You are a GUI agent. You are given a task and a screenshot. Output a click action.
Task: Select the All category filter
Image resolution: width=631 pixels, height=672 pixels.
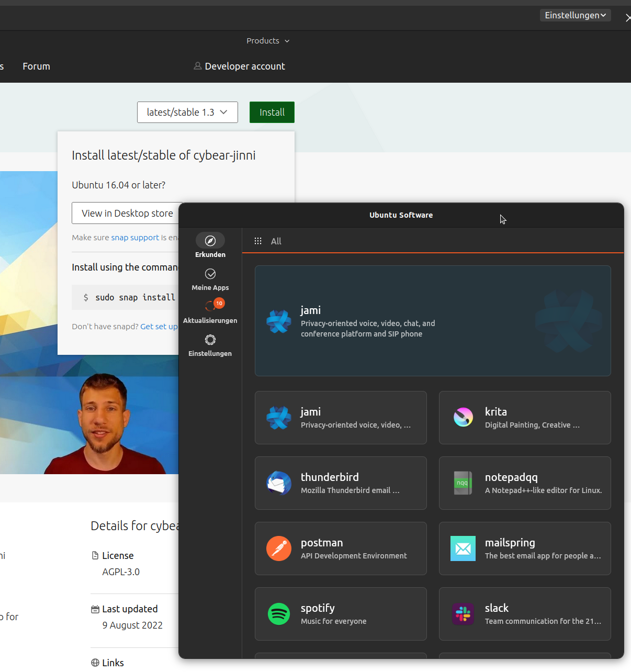(x=276, y=241)
